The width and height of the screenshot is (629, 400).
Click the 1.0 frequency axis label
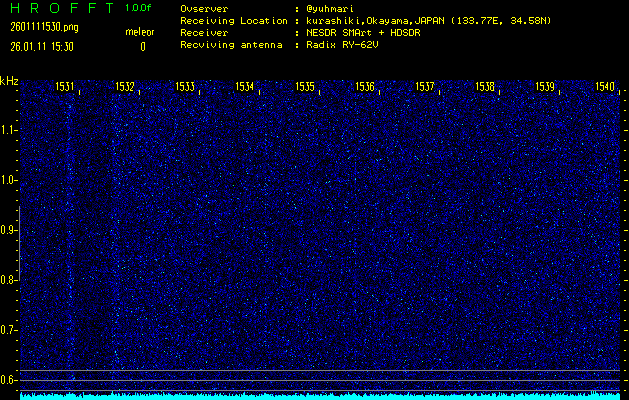9,180
